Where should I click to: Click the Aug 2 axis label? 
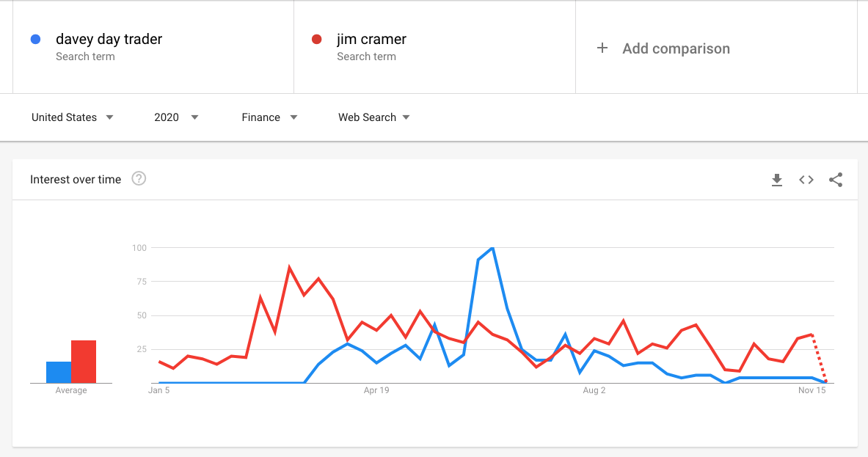(x=594, y=390)
